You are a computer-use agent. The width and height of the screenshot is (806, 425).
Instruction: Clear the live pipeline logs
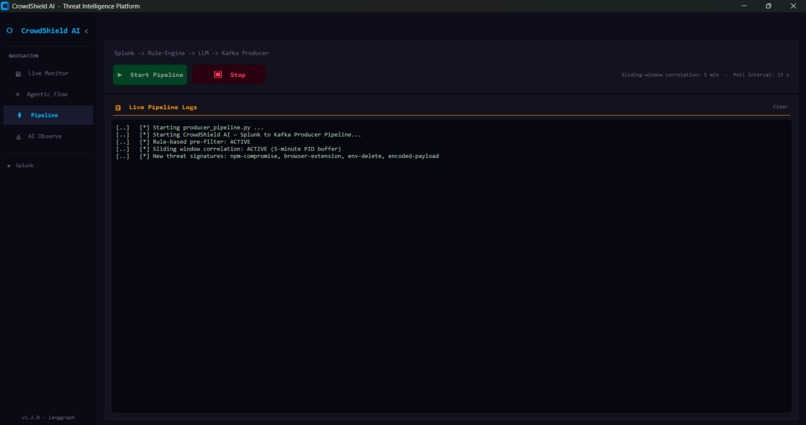point(780,107)
